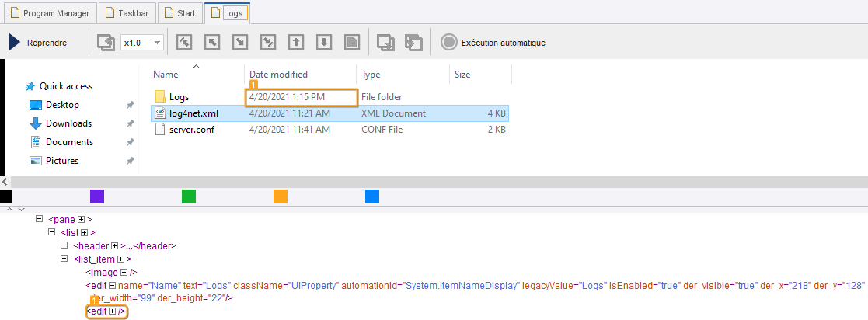868x320 pixels.
Task: Click the down arrow toolbar icon
Action: (325, 43)
